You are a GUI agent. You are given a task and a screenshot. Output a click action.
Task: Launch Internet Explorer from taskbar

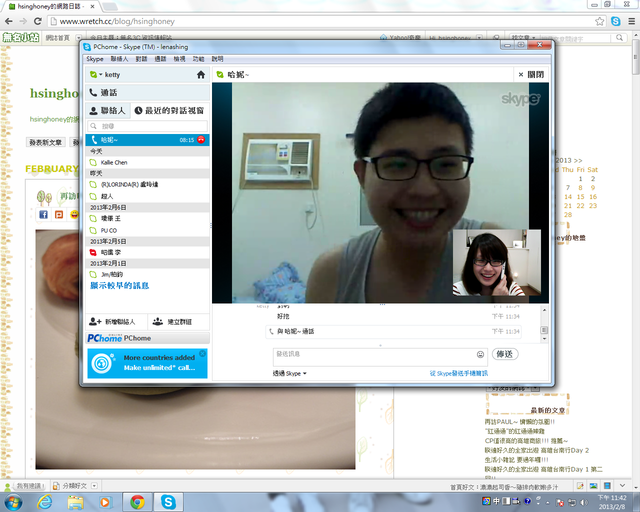(44, 502)
